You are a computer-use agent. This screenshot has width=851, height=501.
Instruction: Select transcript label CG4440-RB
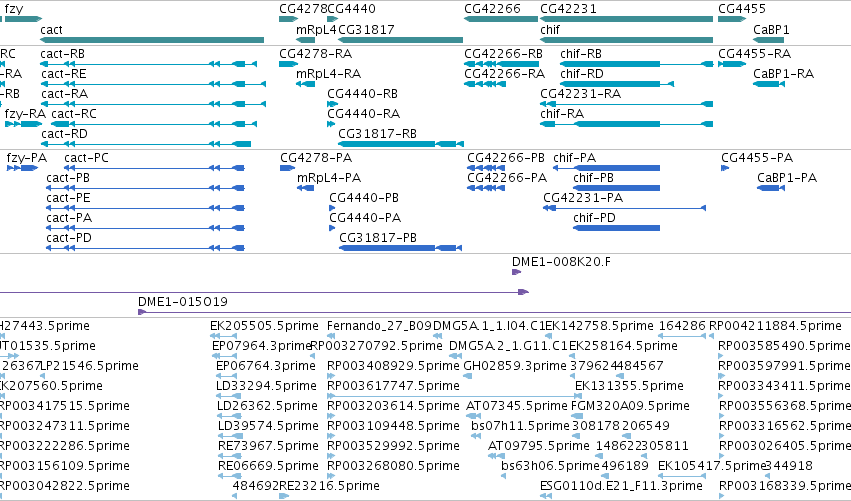pyautogui.click(x=363, y=94)
